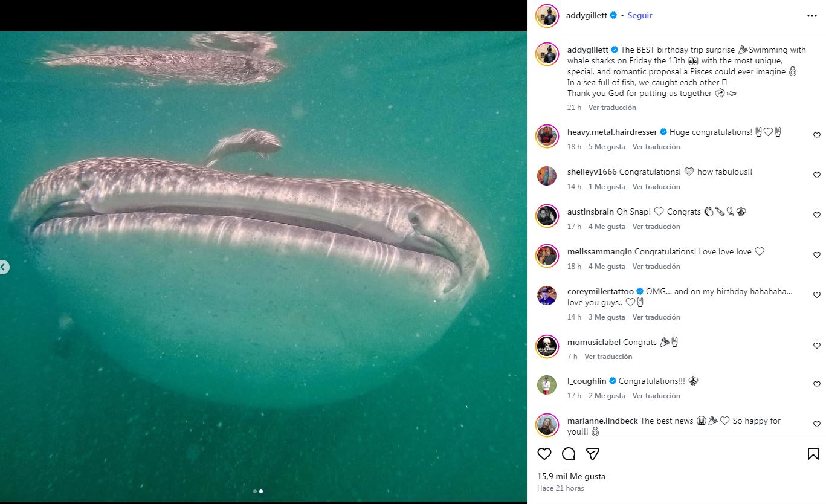Open comments via speech bubble icon
This screenshot has width=826, height=504.
(569, 454)
